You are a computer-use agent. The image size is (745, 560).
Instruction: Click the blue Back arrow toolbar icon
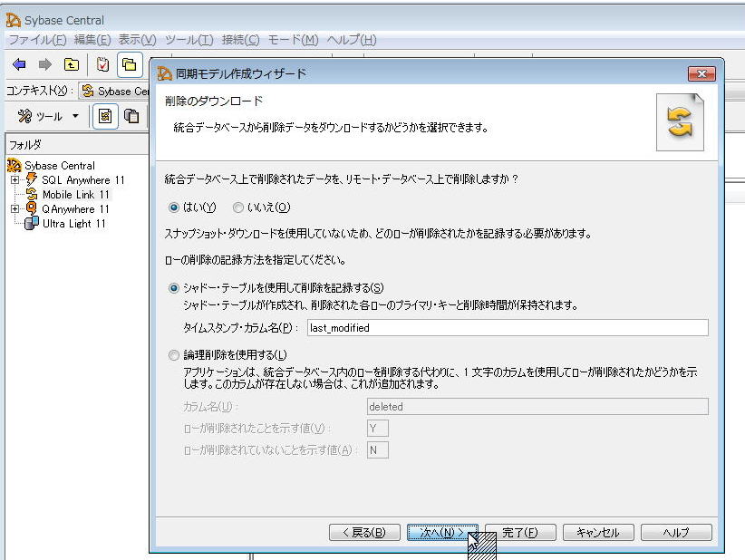click(x=19, y=64)
